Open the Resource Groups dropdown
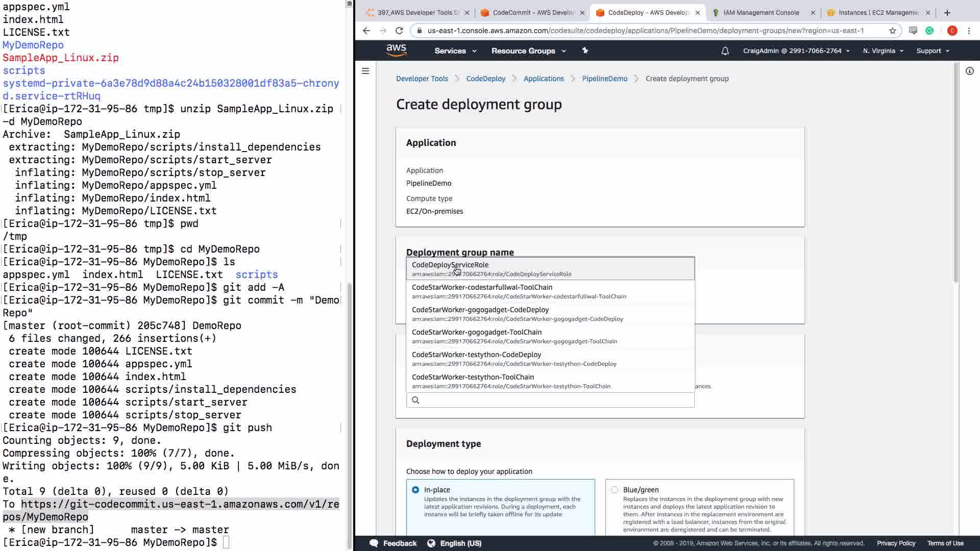The height and width of the screenshot is (551, 980). [528, 51]
